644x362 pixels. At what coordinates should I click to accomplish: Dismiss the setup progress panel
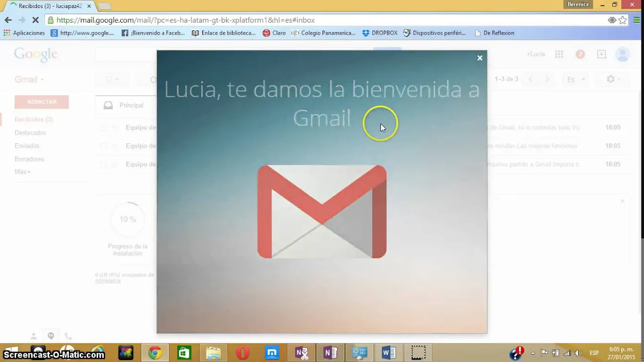[x=622, y=201]
